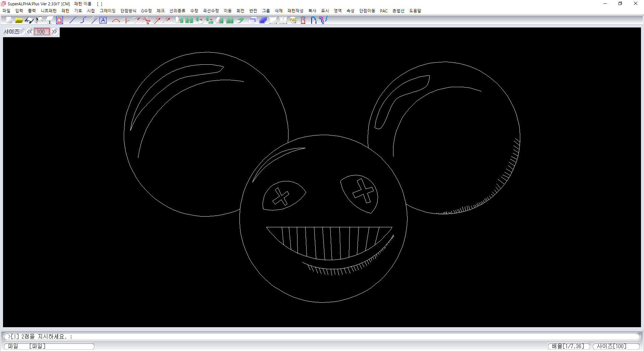Decrease size with the << button

[30, 32]
